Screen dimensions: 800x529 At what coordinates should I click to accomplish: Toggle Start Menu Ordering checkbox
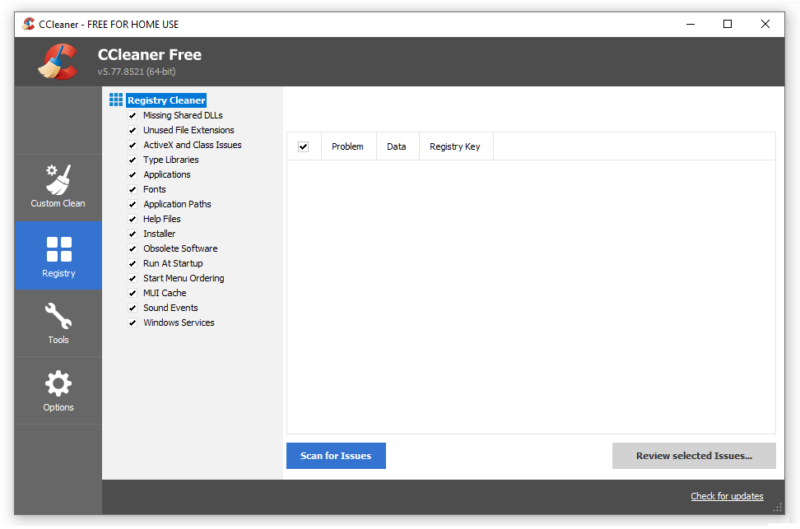pos(133,278)
